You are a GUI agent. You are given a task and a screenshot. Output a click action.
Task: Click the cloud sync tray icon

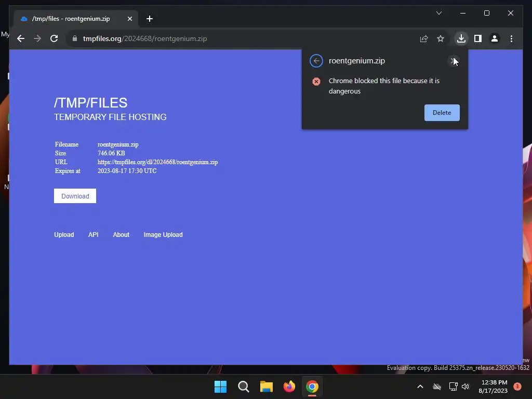click(x=437, y=387)
